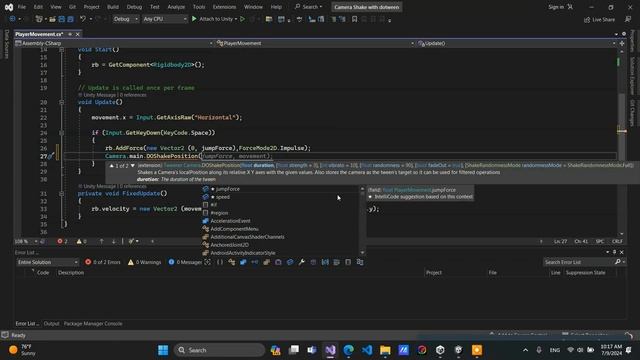Sort by the Project column header
640x360 pixels.
pyautogui.click(x=433, y=273)
